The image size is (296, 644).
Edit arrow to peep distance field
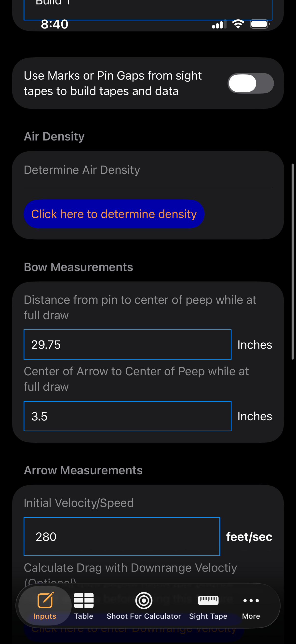(x=127, y=416)
